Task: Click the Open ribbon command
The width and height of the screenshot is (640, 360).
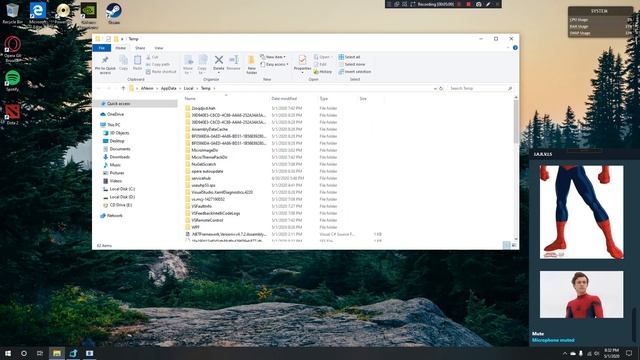Action: (323, 57)
